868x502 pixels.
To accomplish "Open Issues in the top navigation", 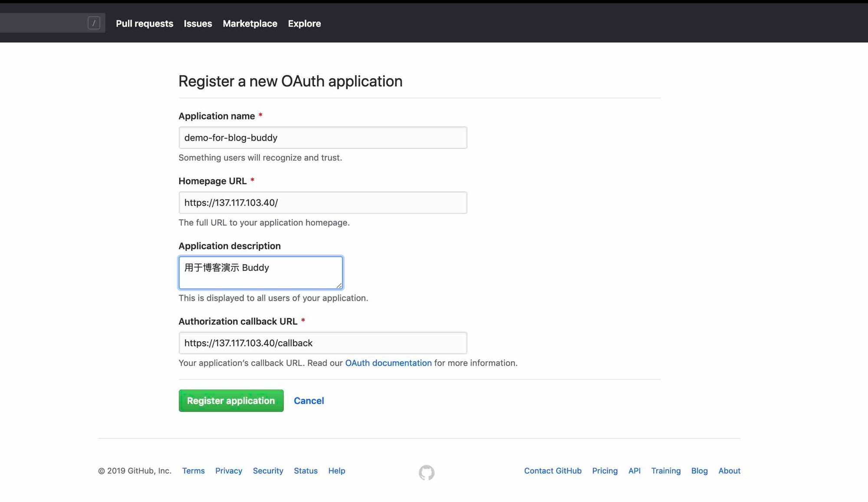I will pos(198,23).
